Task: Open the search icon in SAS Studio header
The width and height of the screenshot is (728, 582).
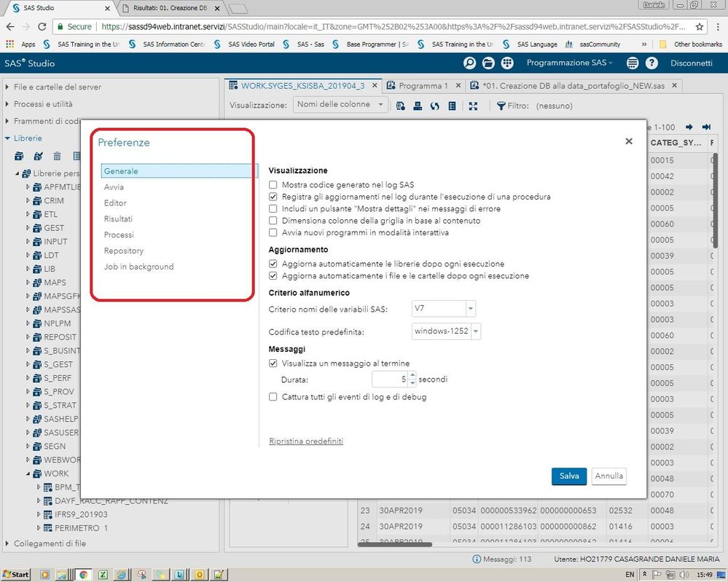Action: pyautogui.click(x=469, y=63)
